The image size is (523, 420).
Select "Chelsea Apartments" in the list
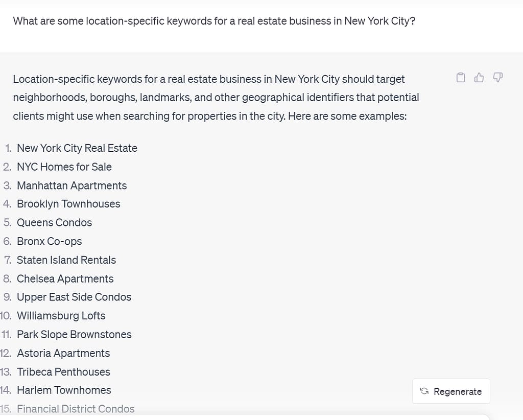coord(65,278)
